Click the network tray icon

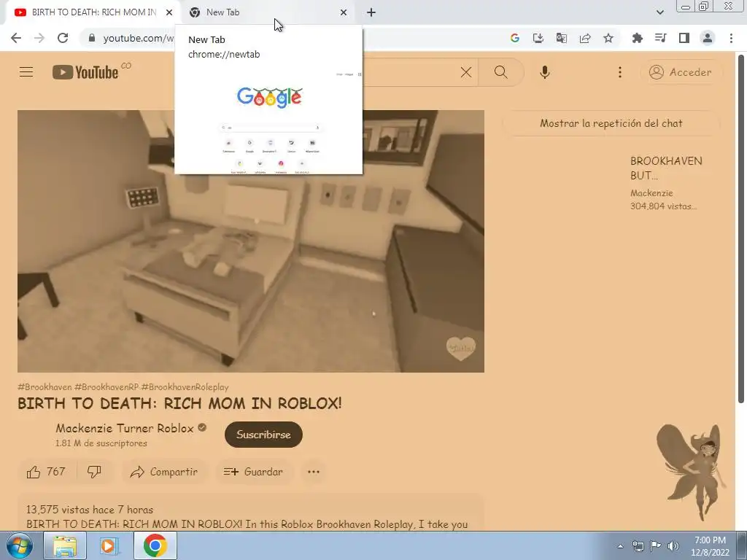638,546
